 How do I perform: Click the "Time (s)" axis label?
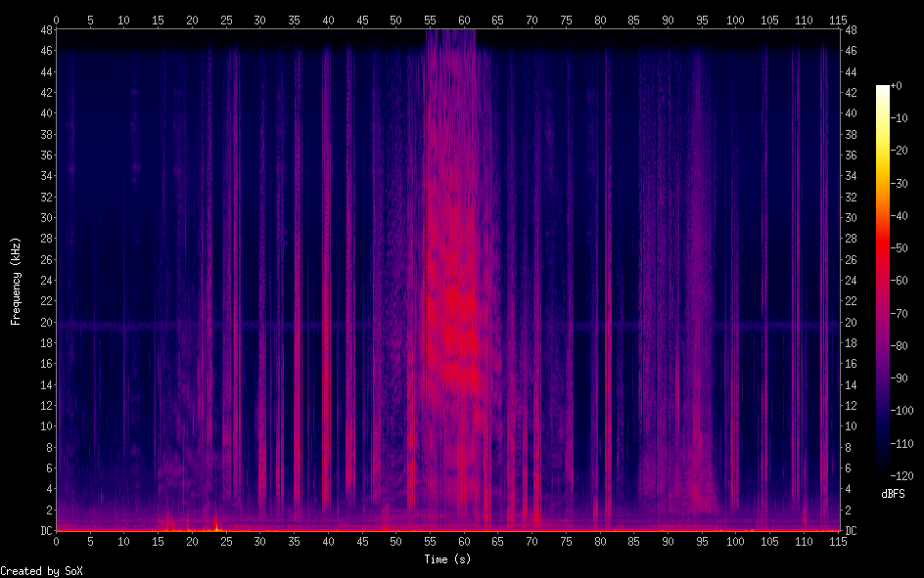pos(447,558)
